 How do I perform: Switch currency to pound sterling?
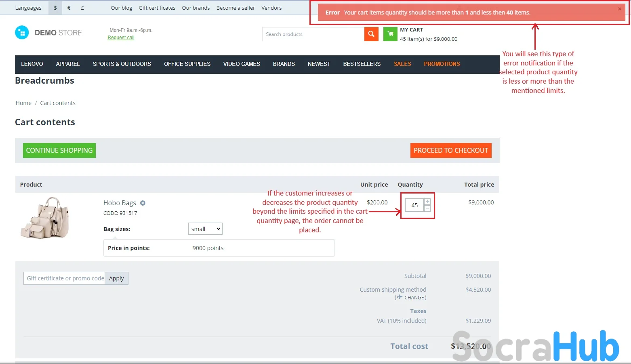[x=82, y=8]
